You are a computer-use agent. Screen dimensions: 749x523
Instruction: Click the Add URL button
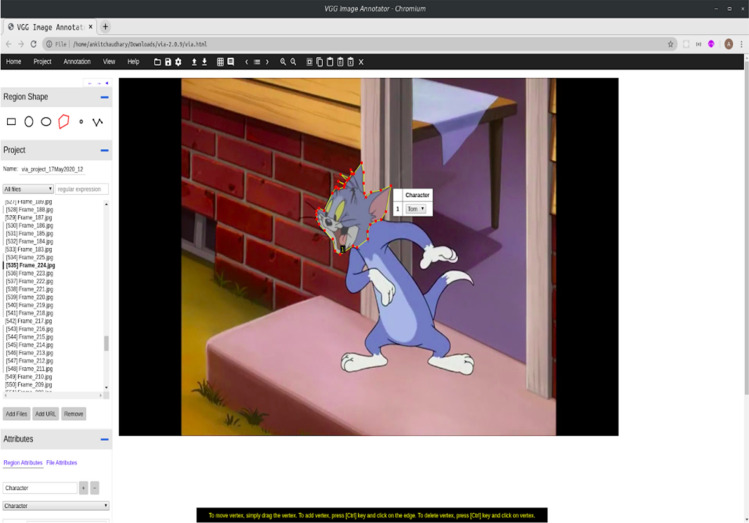point(45,414)
